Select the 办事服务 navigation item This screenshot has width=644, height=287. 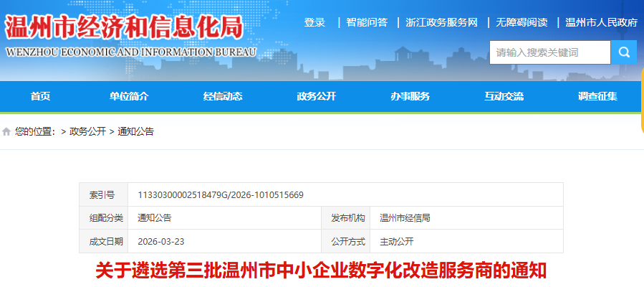pyautogui.click(x=410, y=97)
